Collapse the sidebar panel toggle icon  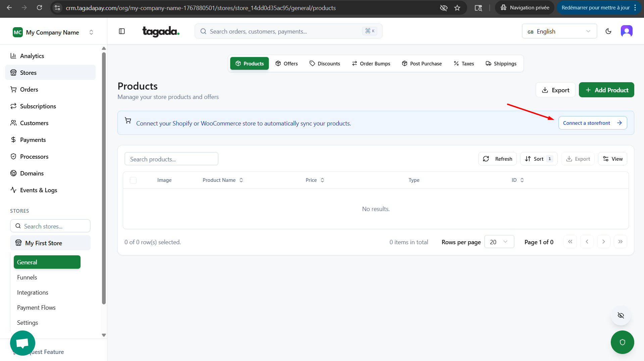click(122, 31)
